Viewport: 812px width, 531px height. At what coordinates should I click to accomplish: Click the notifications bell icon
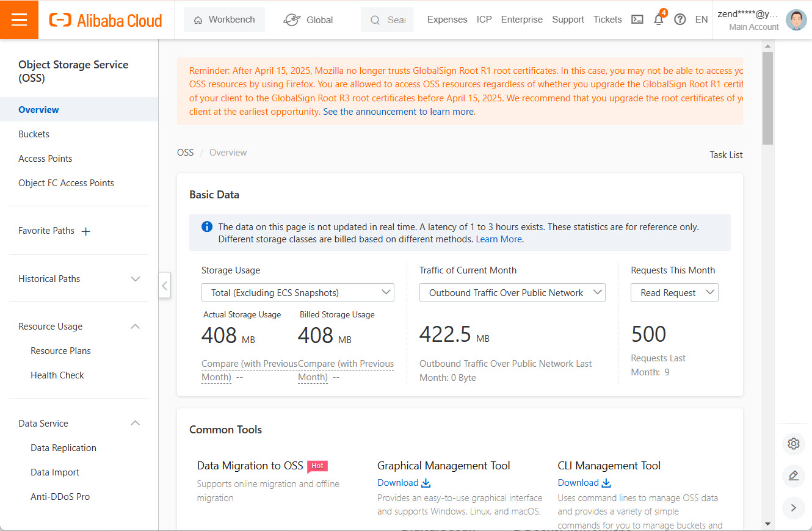[658, 20]
